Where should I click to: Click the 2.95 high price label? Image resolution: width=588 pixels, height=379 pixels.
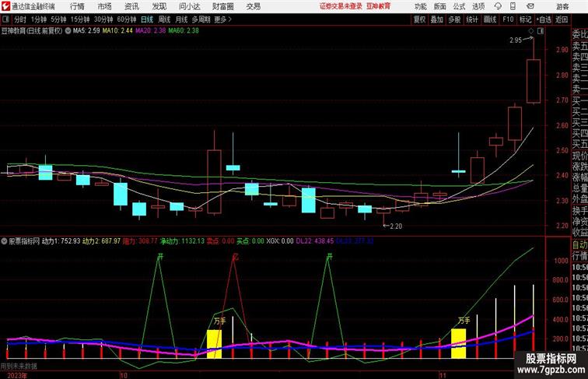click(x=515, y=40)
